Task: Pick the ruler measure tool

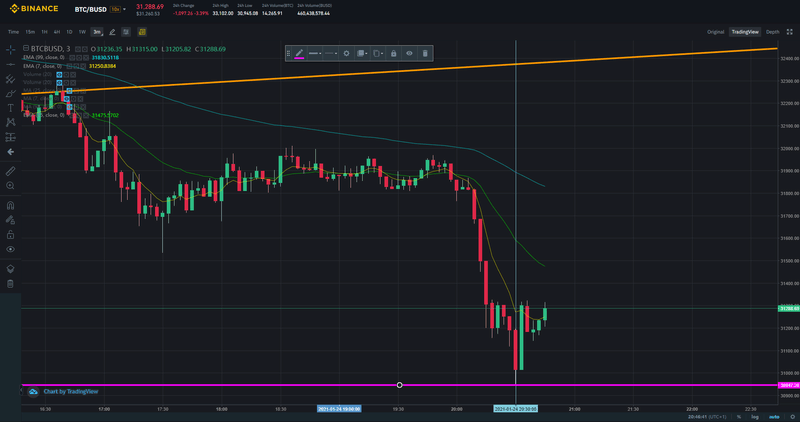Action: (x=10, y=171)
